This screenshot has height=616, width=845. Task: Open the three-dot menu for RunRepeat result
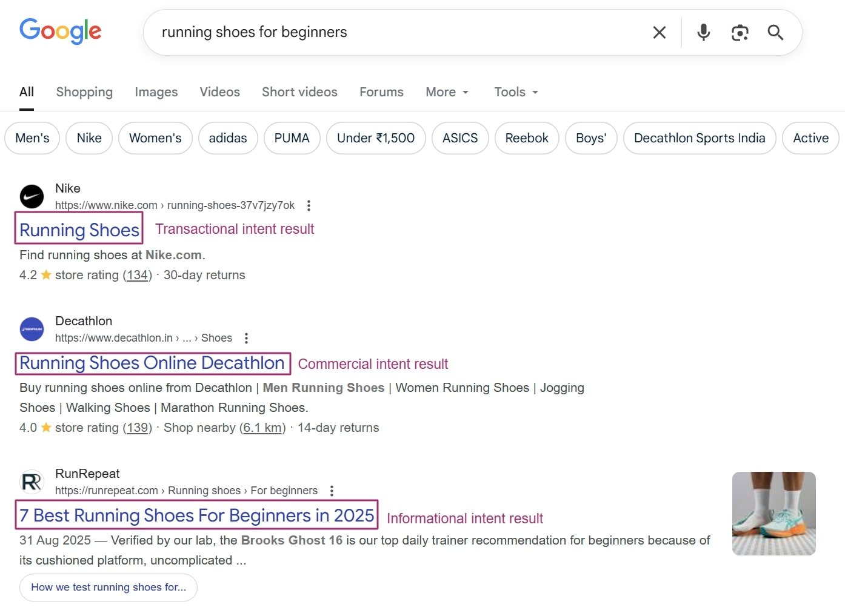click(332, 491)
